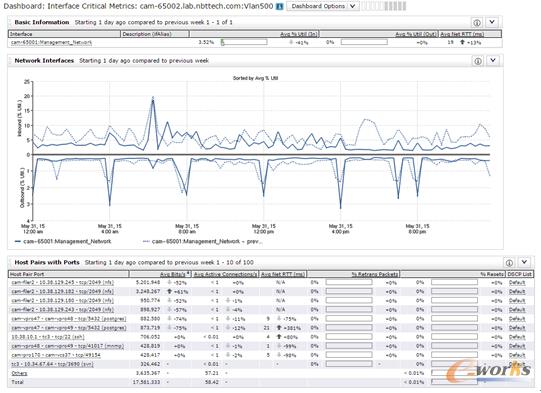Image resolution: width=541 pixels, height=393 pixels.
Task: Click Default DSCP link in ssh row
Action: tap(517, 337)
